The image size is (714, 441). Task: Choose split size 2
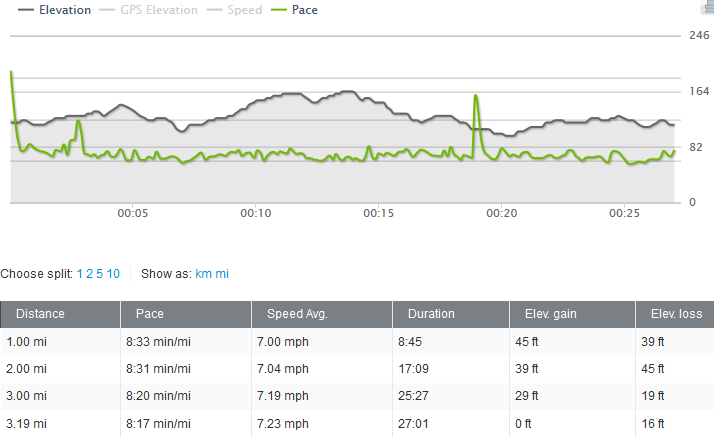pyautogui.click(x=89, y=273)
